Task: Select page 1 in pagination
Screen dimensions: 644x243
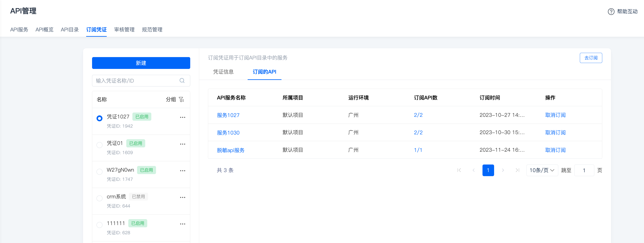Action: pyautogui.click(x=488, y=170)
